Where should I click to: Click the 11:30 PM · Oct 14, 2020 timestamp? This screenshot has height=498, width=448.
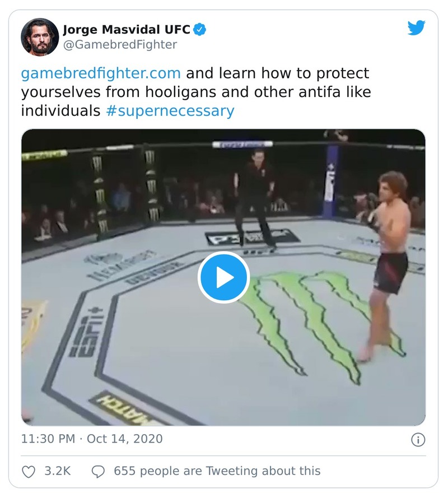coord(92,439)
